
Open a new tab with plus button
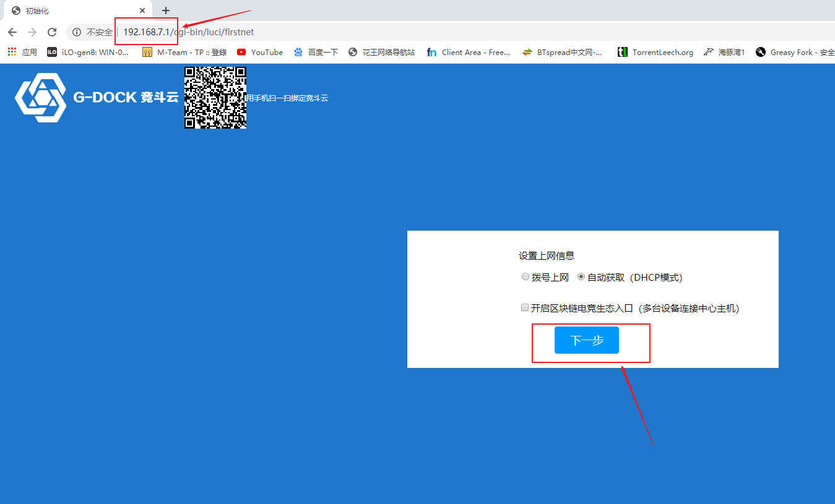click(x=165, y=11)
